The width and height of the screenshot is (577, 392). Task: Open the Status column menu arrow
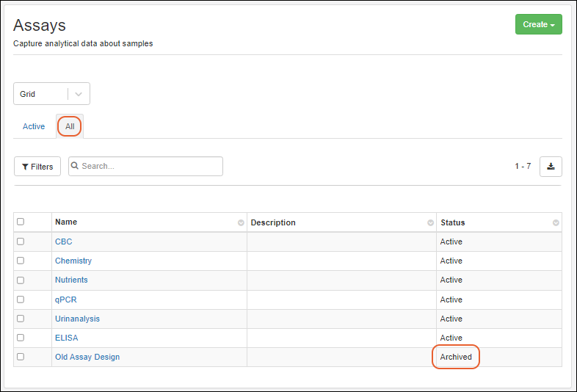[x=556, y=223]
